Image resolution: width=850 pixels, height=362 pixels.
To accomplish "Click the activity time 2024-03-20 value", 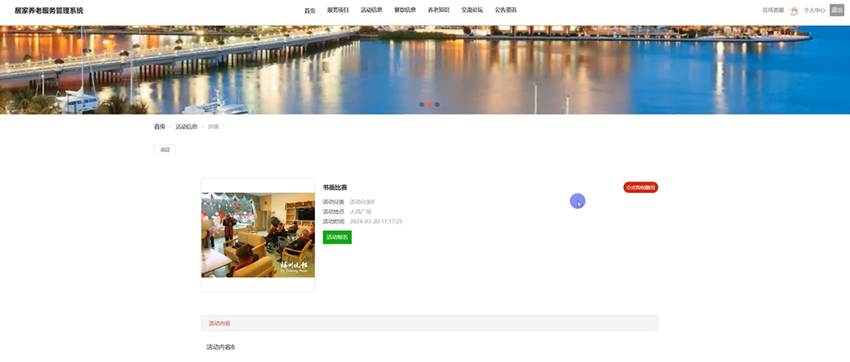I will 376,222.
